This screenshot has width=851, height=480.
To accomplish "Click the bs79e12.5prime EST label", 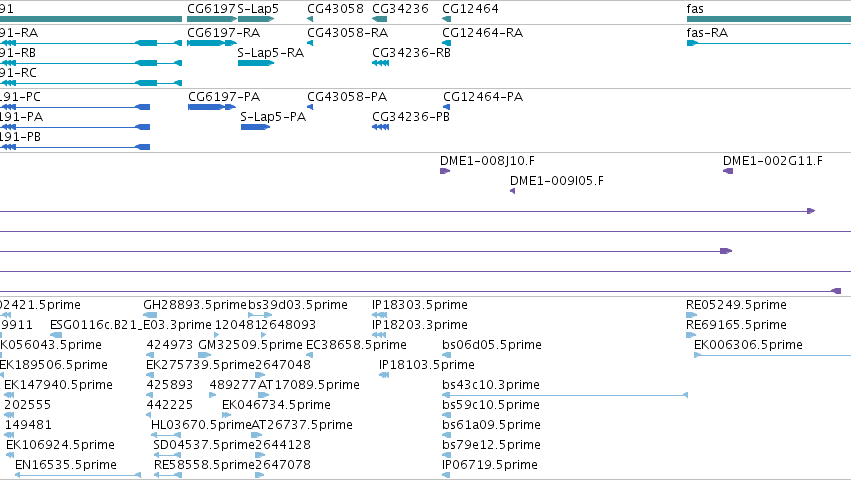I will click(491, 445).
